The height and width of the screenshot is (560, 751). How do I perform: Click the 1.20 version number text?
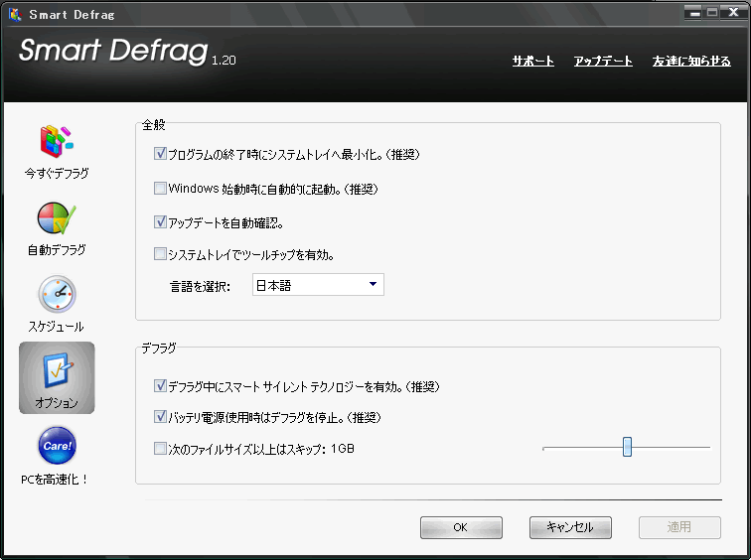[x=224, y=61]
